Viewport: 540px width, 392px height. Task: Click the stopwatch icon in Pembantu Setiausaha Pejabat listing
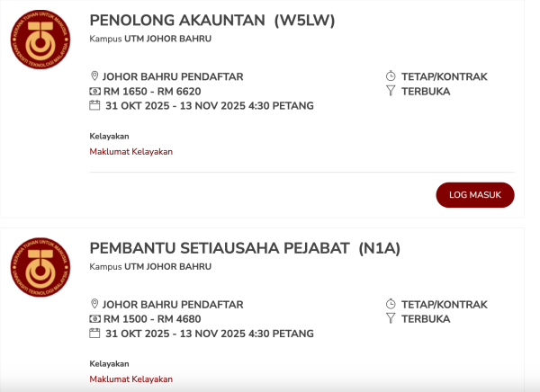click(x=391, y=304)
